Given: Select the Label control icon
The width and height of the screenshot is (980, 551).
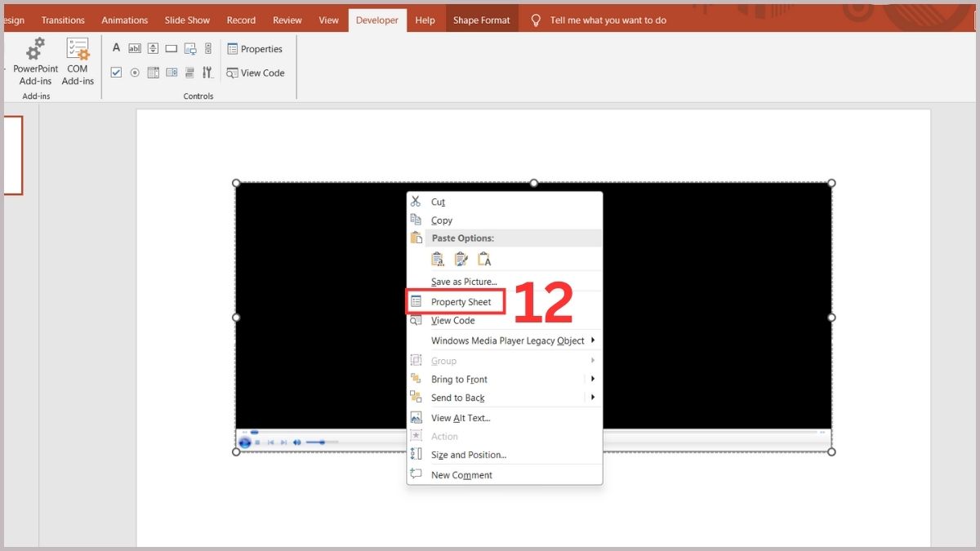Looking at the screenshot, I should coord(117,47).
